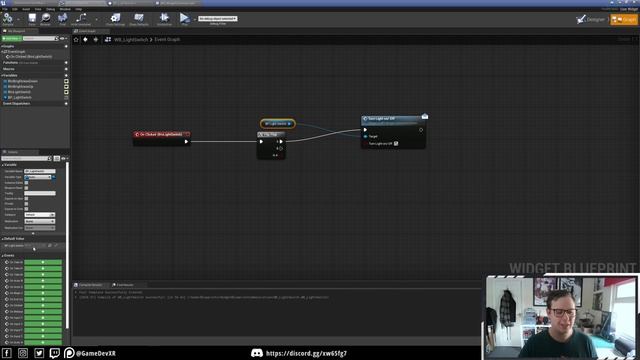Click Event Graph in the breadcrumb

tap(167, 40)
